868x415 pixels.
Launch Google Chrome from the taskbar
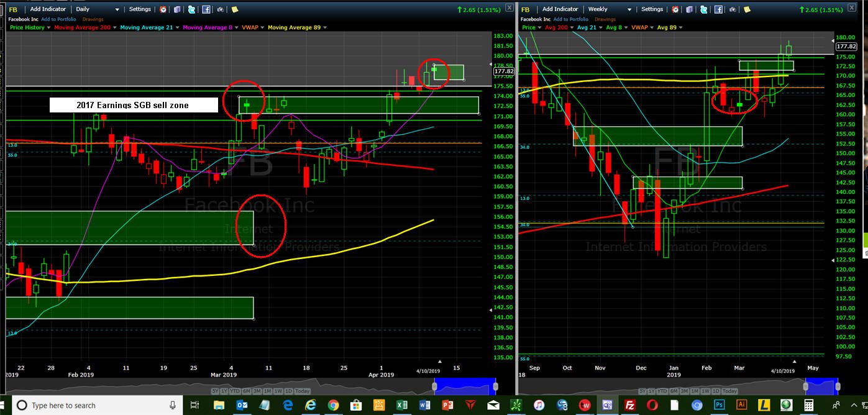click(333, 405)
